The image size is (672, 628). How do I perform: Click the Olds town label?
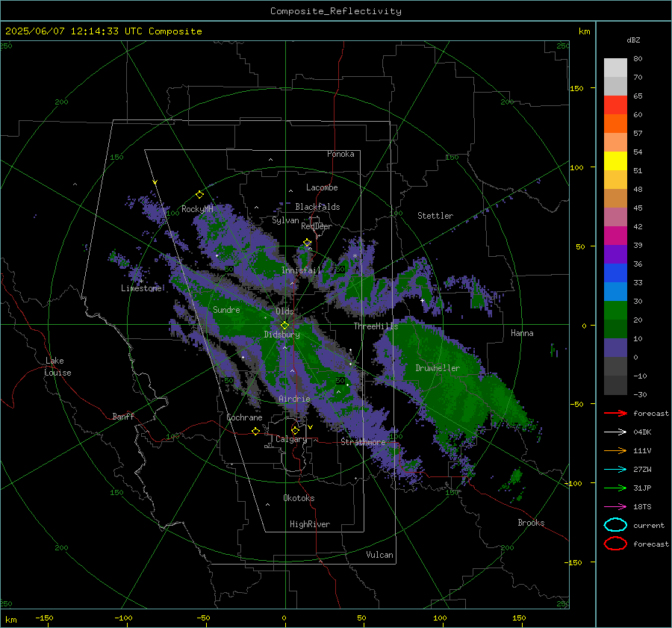pyautogui.click(x=284, y=311)
